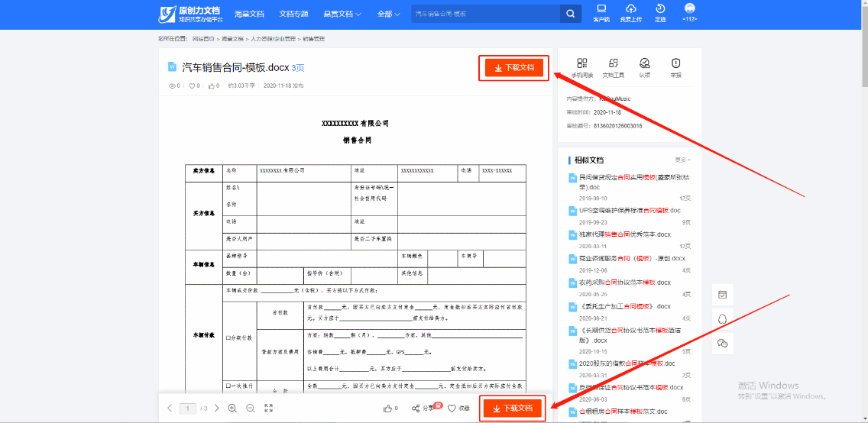Open 文档专题 in top navigation
868x423 pixels.
[293, 14]
